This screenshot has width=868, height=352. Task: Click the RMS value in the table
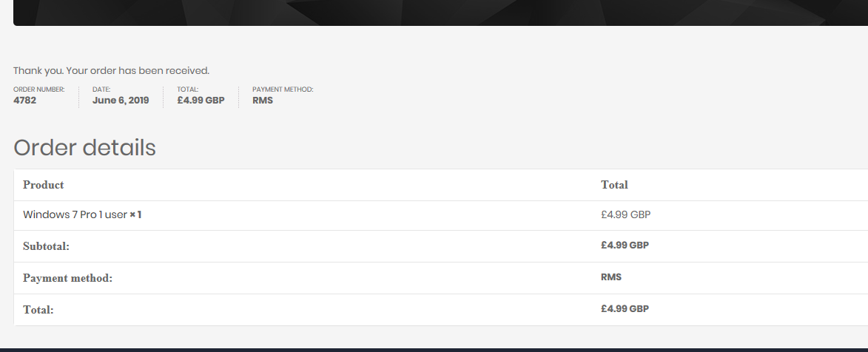click(x=611, y=277)
